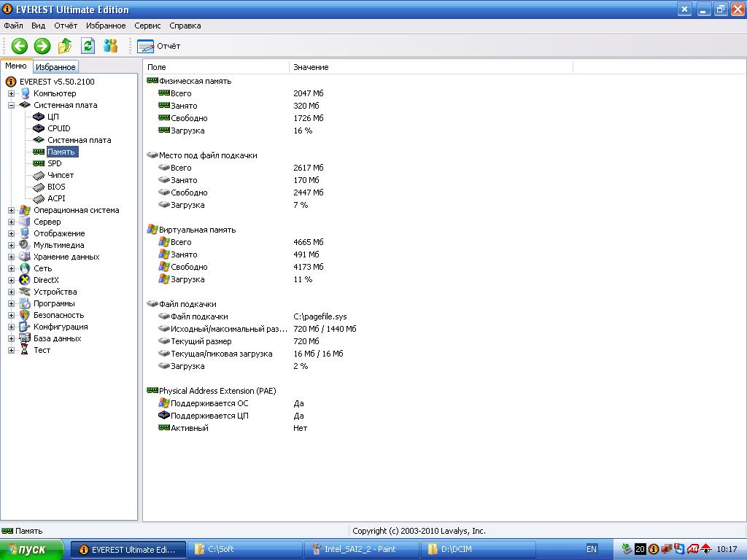Select Physical Address Extension (PAE) row
The width and height of the screenshot is (747, 560).
[212, 391]
